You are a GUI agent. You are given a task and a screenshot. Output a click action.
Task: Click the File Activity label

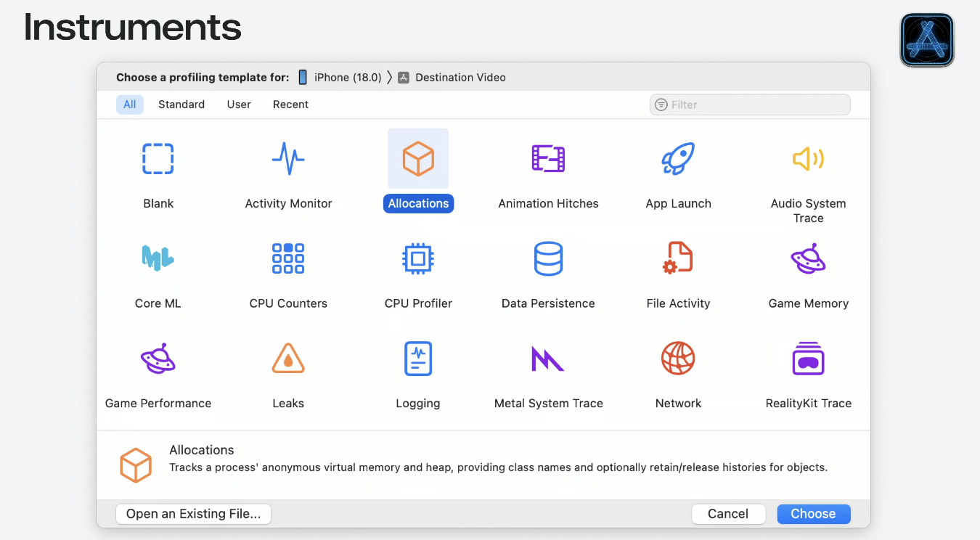[678, 303]
